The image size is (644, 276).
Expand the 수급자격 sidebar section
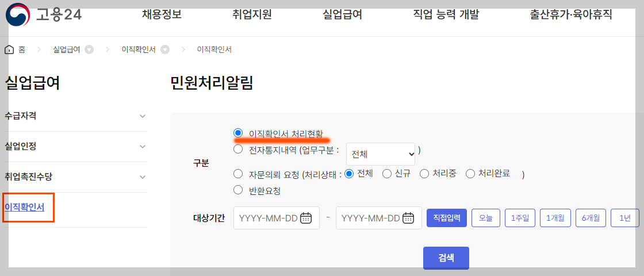click(75, 116)
